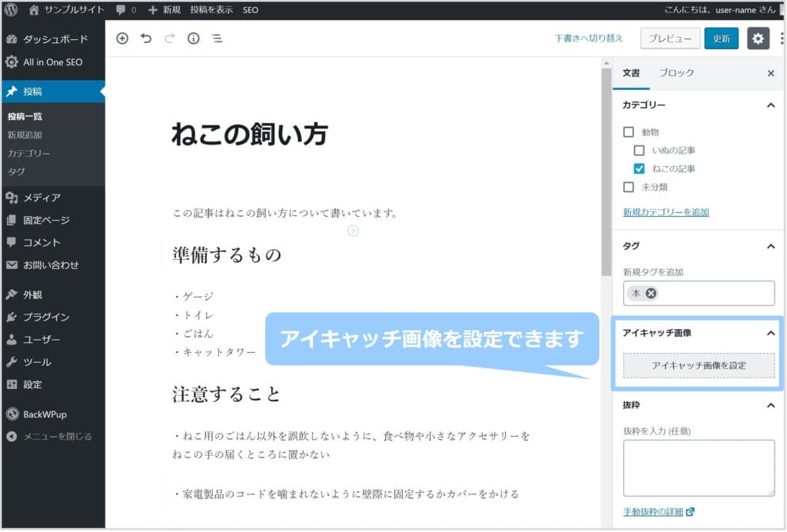
Task: Click the add block plus icon in toolbar
Action: [122, 38]
